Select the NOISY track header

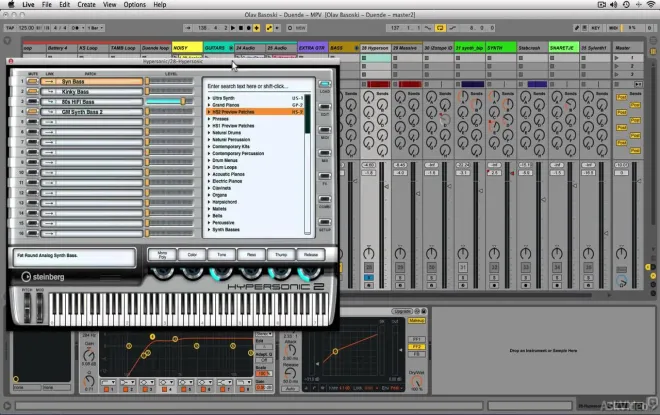click(187, 48)
